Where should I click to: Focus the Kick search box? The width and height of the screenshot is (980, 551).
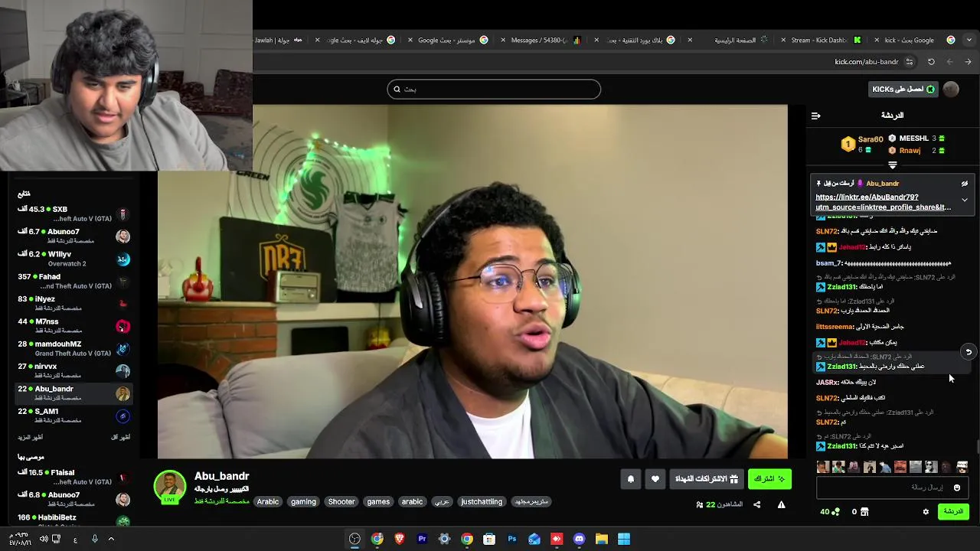pyautogui.click(x=494, y=90)
